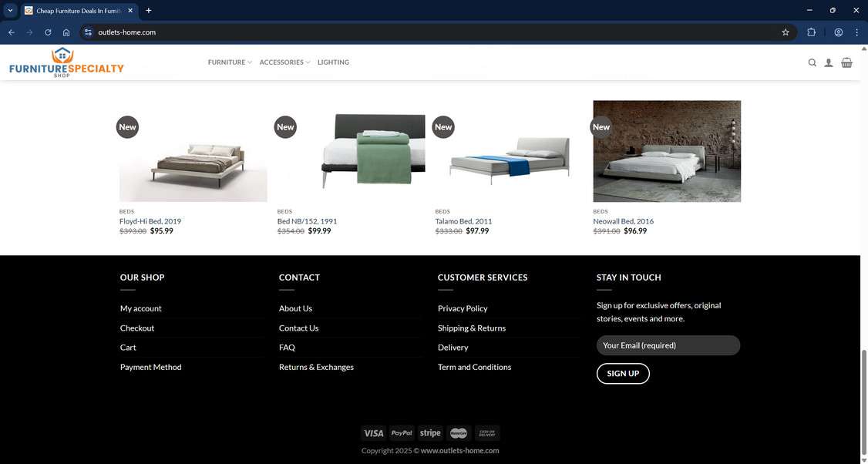
Task: Open the Payment Method footer link
Action: [x=150, y=367]
